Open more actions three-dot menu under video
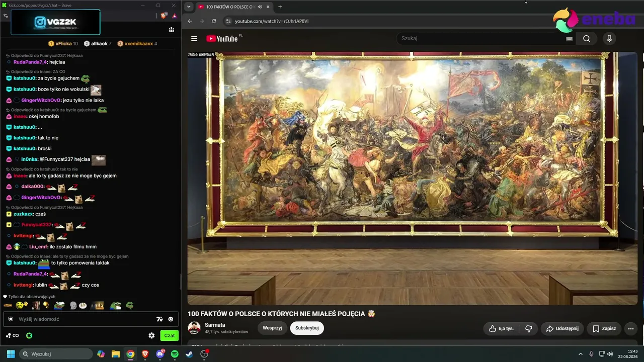The image size is (644, 362). (x=631, y=328)
